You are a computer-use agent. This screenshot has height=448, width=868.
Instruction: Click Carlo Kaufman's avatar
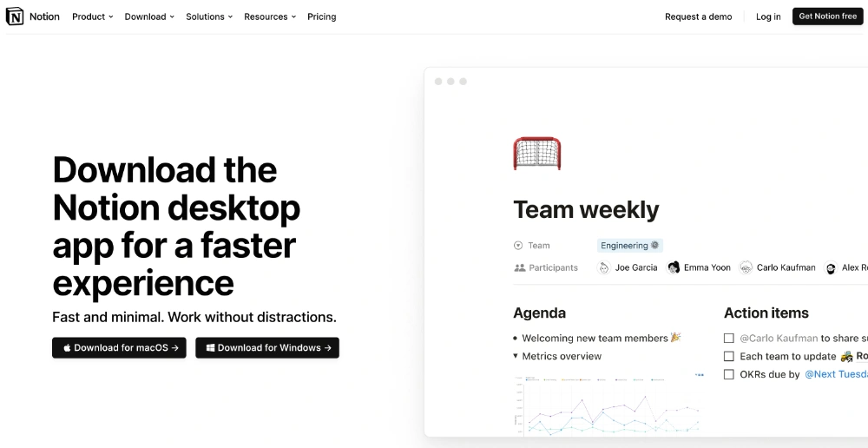pyautogui.click(x=746, y=268)
